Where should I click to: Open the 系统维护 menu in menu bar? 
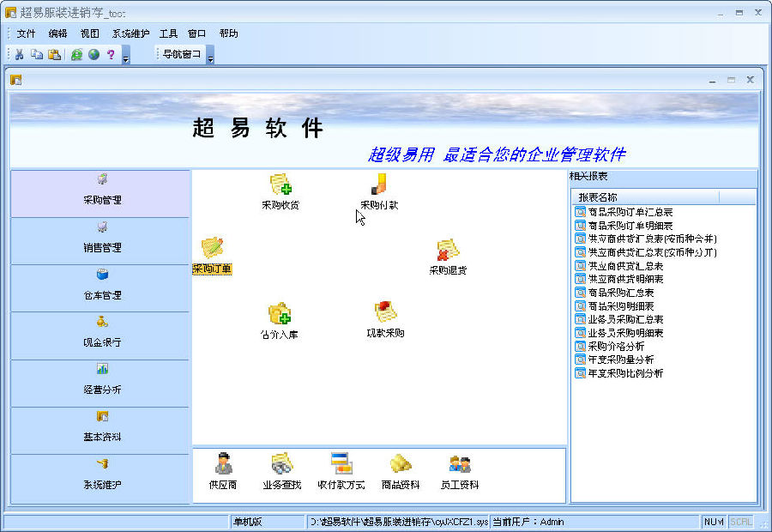click(130, 33)
